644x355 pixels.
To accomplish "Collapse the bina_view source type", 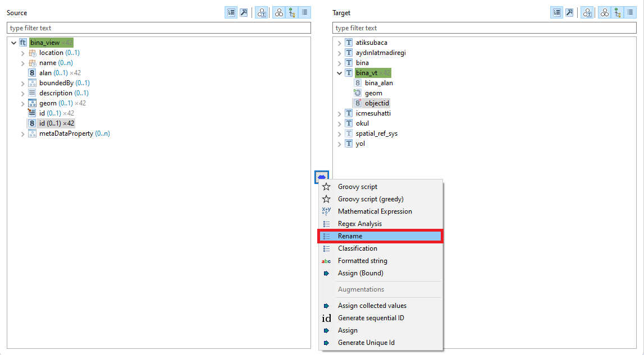I will (x=14, y=43).
